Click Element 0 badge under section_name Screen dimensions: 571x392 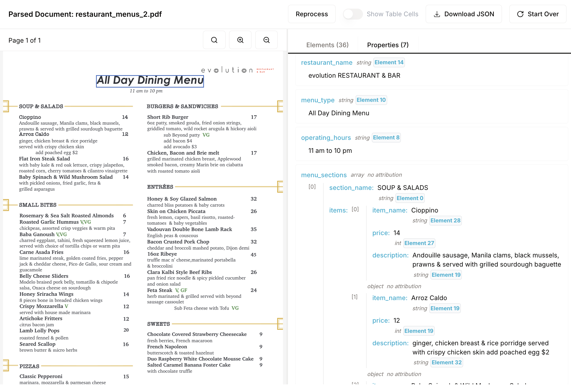[x=410, y=198]
